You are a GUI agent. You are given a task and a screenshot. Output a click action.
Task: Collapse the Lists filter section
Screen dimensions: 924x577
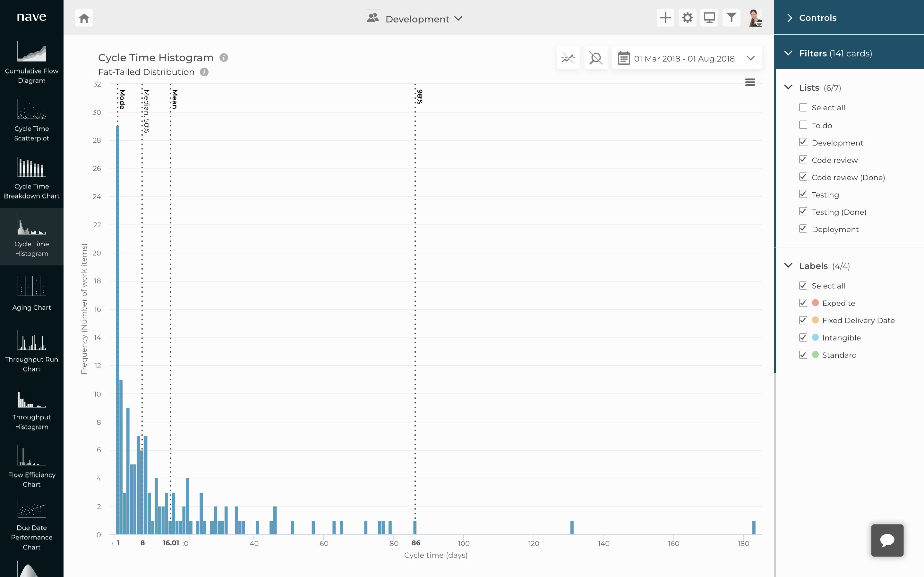tap(789, 87)
